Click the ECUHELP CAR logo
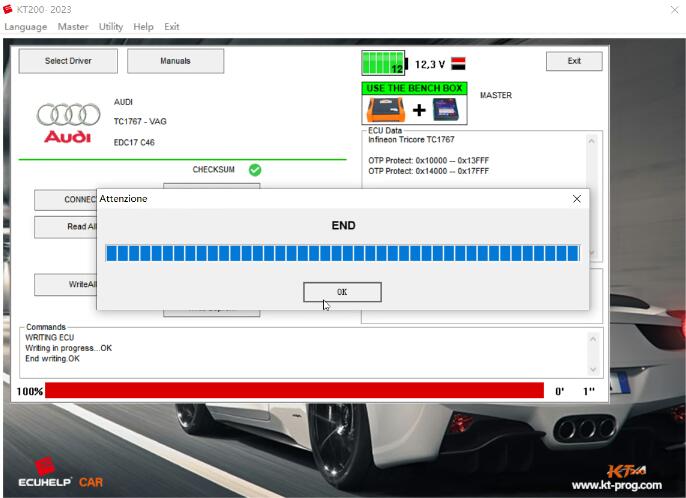 60,473
